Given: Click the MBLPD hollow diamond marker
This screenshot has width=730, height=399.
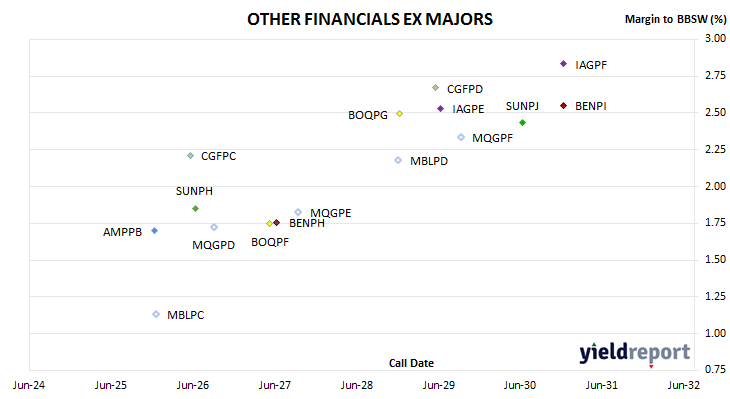Looking at the screenshot, I should 398,160.
